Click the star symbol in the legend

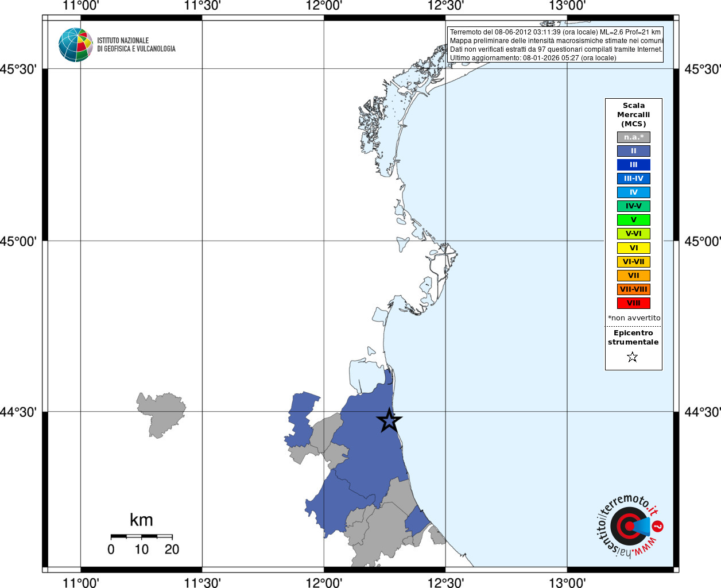coord(633,357)
